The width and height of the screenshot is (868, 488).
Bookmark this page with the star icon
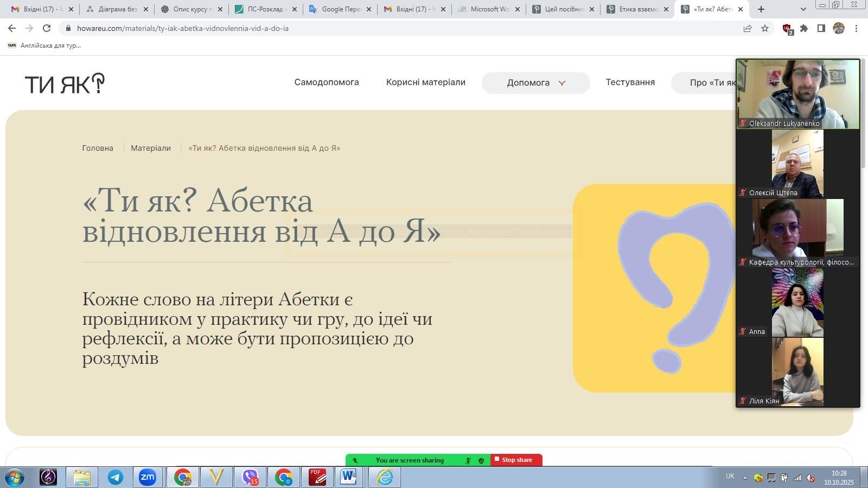click(x=765, y=28)
